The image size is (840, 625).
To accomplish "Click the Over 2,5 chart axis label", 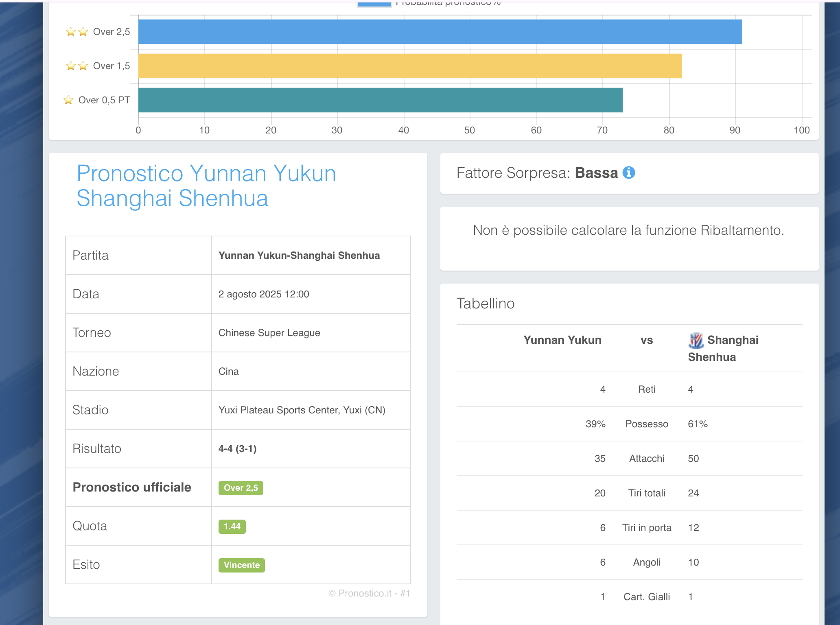I will click(112, 32).
